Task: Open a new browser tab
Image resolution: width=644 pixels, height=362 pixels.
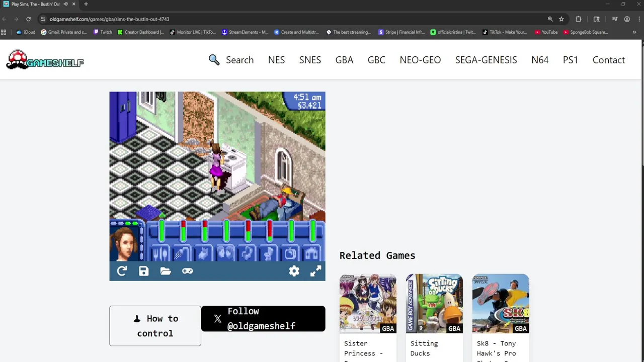Action: [x=86, y=4]
